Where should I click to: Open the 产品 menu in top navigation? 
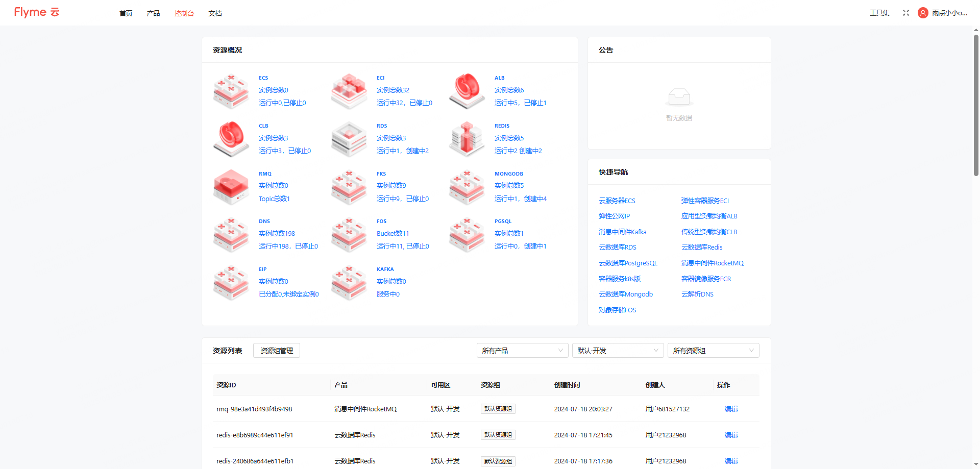point(154,13)
